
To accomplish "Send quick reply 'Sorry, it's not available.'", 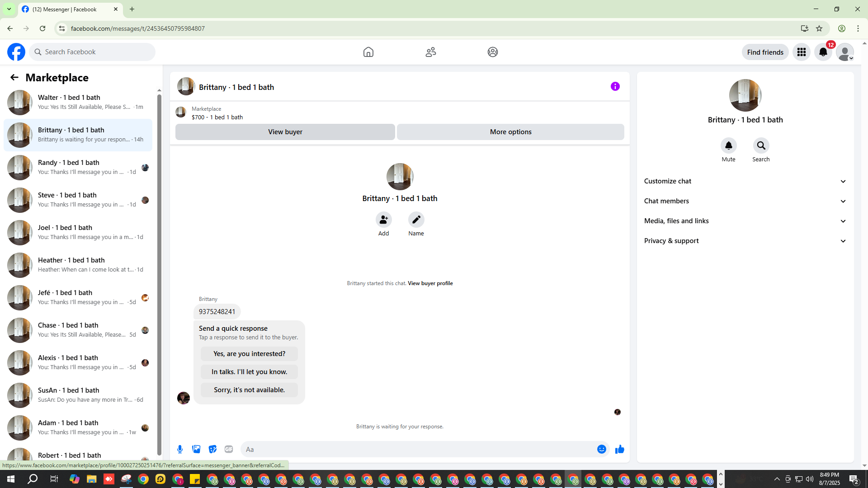I will tap(250, 390).
